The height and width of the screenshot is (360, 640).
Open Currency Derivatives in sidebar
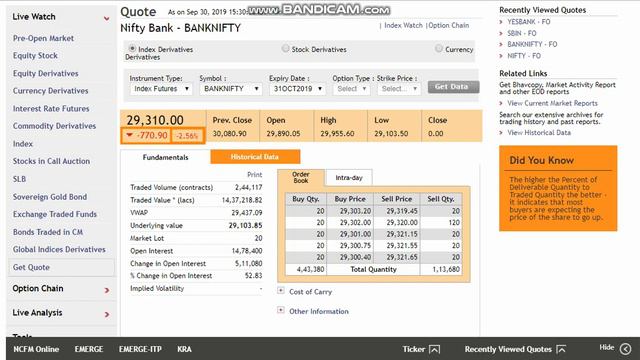point(50,91)
